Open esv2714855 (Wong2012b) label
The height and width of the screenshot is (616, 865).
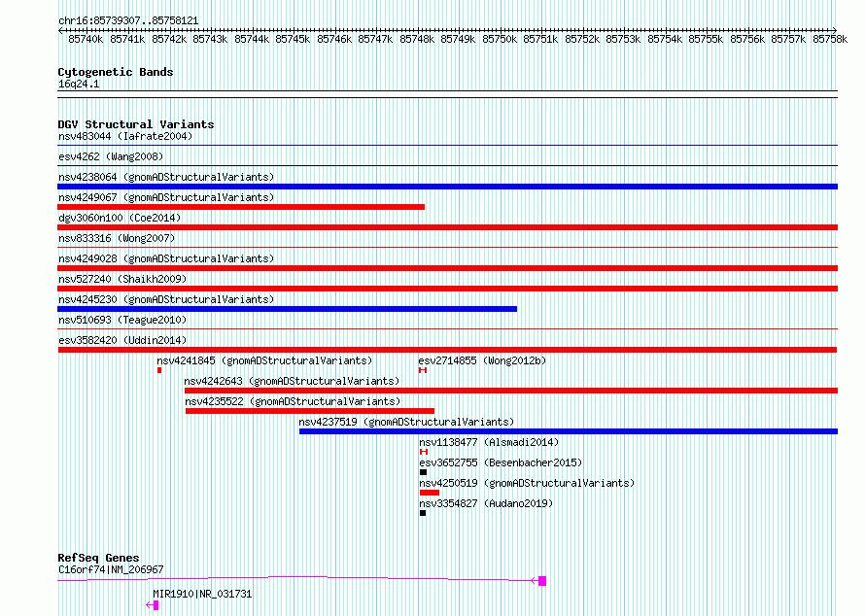pos(482,360)
